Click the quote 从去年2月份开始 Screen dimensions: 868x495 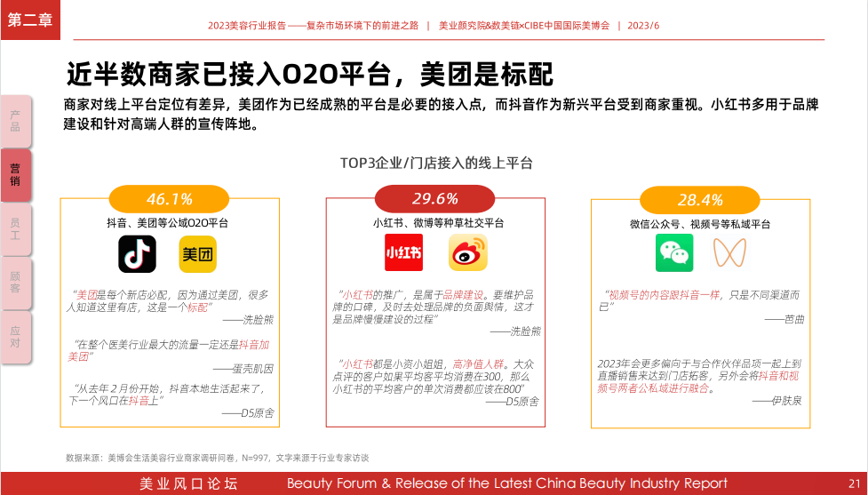168,395
